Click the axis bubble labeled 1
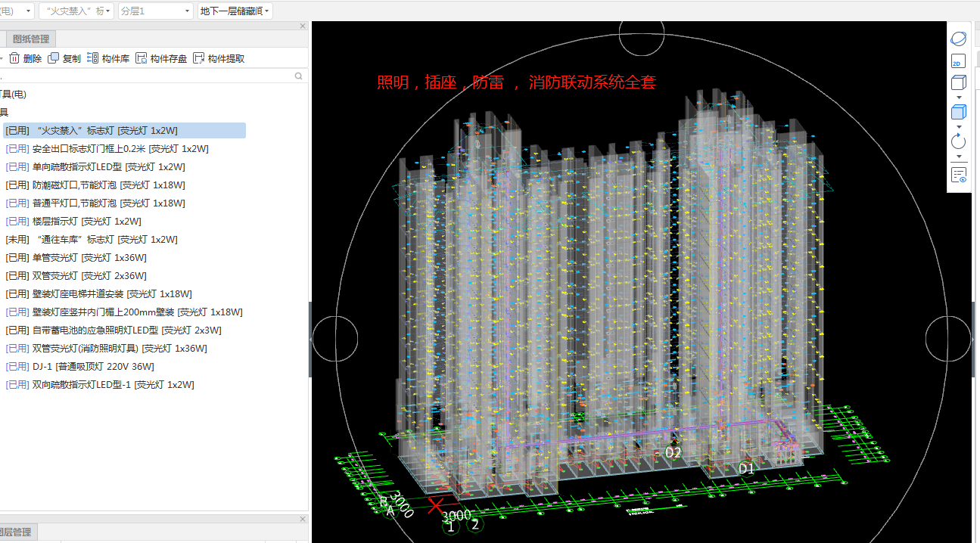Image resolution: width=980 pixels, height=543 pixels. [451, 525]
